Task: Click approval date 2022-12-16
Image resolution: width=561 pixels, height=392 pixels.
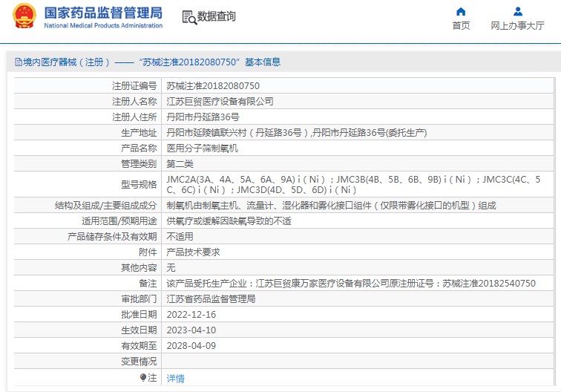Action: click(191, 315)
